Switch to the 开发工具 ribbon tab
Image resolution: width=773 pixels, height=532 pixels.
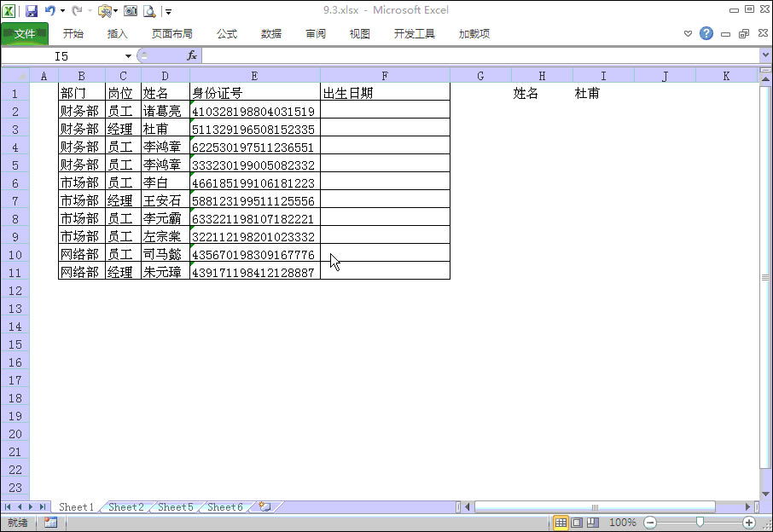click(x=415, y=33)
